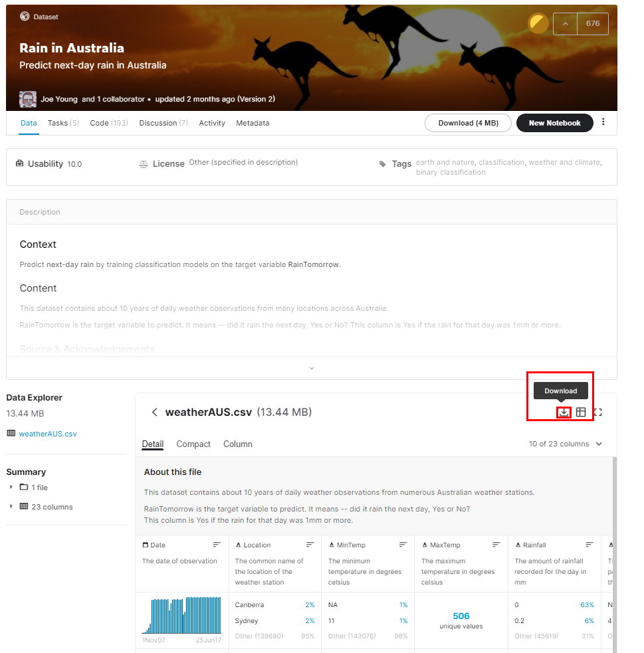Open weatherAUS.csv link in Data Explorer
This screenshot has height=653, width=644.
48,434
